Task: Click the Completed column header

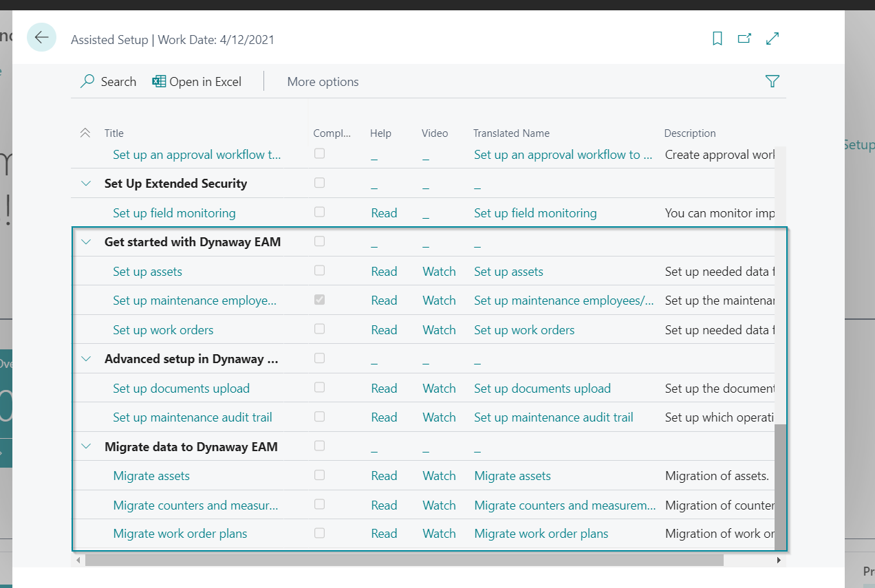Action: pos(332,133)
